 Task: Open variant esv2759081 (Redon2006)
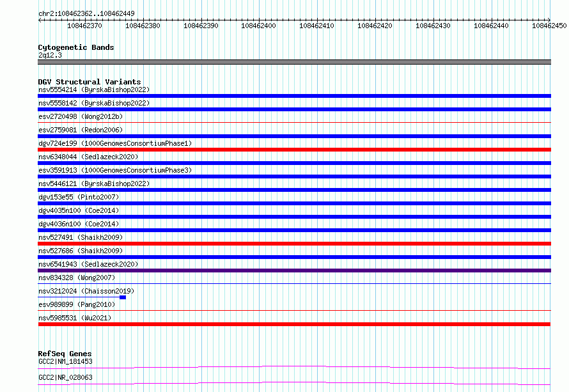(81, 130)
